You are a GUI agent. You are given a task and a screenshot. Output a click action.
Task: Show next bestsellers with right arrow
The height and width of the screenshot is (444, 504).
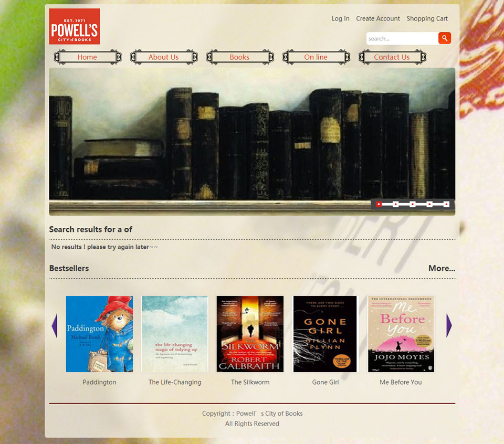(x=449, y=325)
